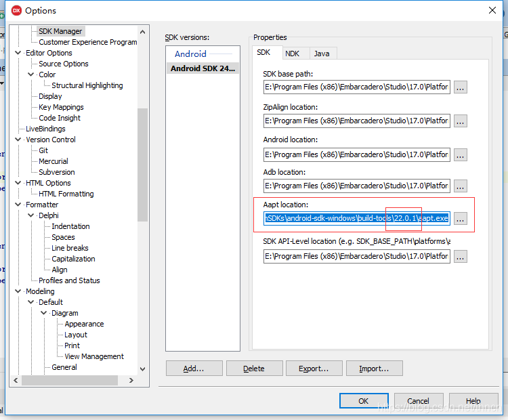This screenshot has width=508, height=420.
Task: Open Key Mappings options
Action: [61, 107]
